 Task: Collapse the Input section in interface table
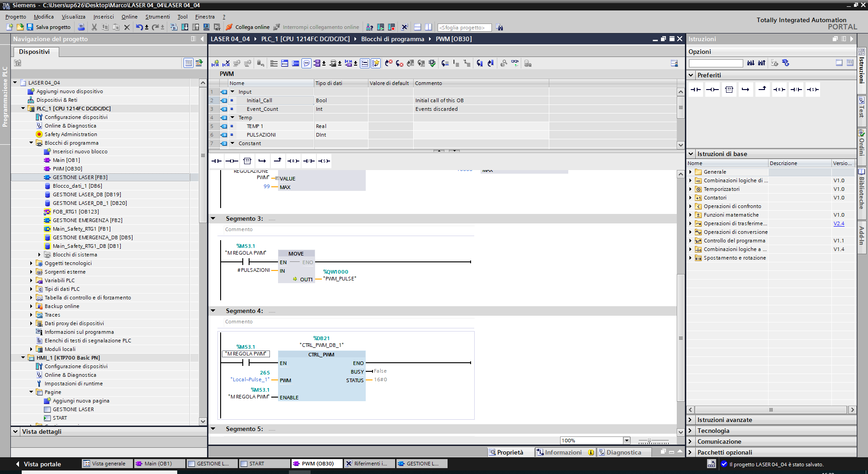pyautogui.click(x=232, y=92)
